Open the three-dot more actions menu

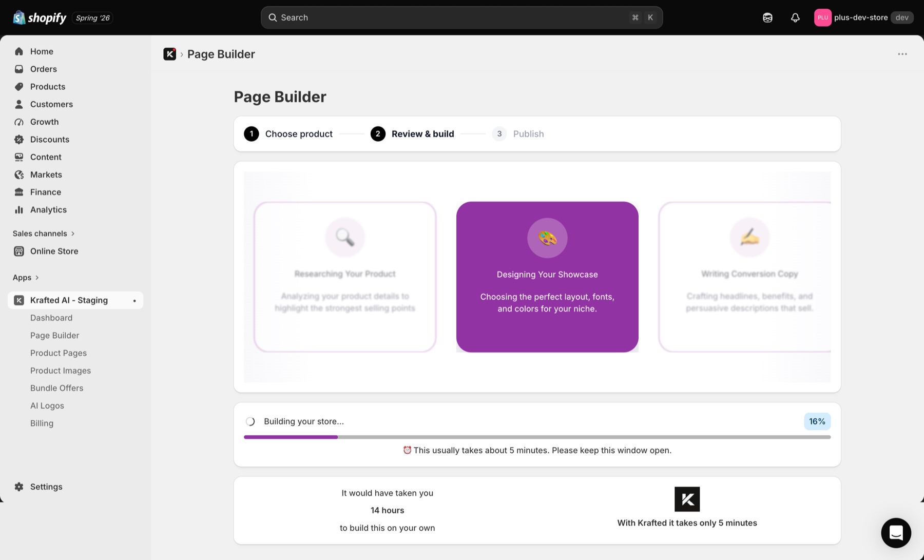coord(902,54)
